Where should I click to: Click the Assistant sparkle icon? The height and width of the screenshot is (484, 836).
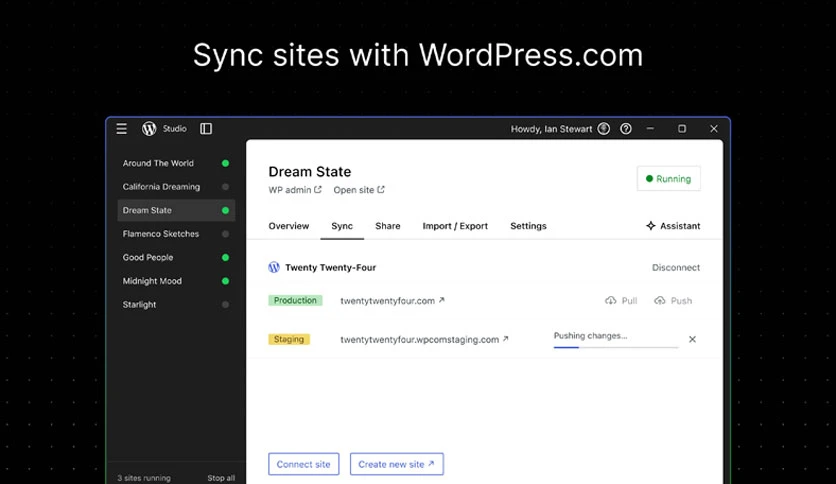coord(650,225)
